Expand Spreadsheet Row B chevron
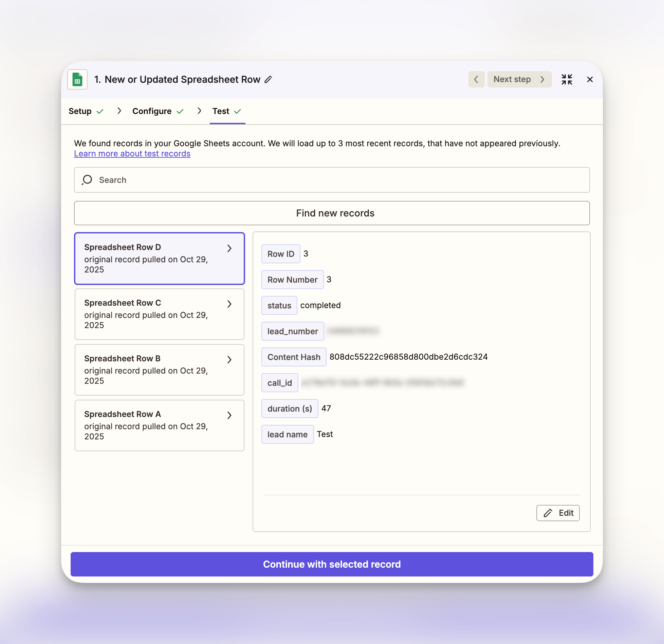 229,360
